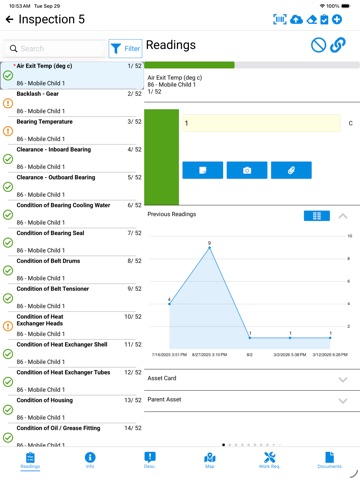The image size is (360, 480).
Task: Tap the eraser clear icon
Action: click(x=312, y=20)
